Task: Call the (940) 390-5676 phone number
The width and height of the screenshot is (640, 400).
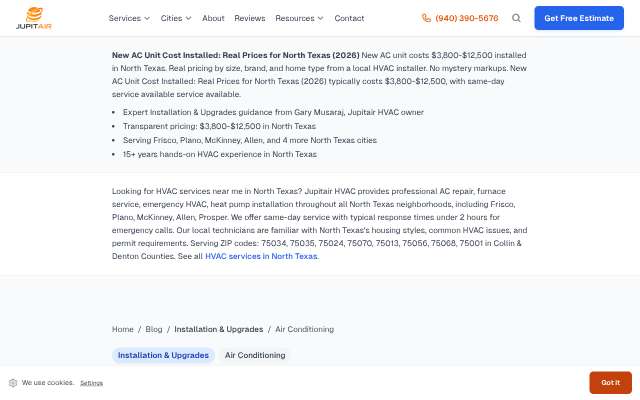Action: point(467,18)
